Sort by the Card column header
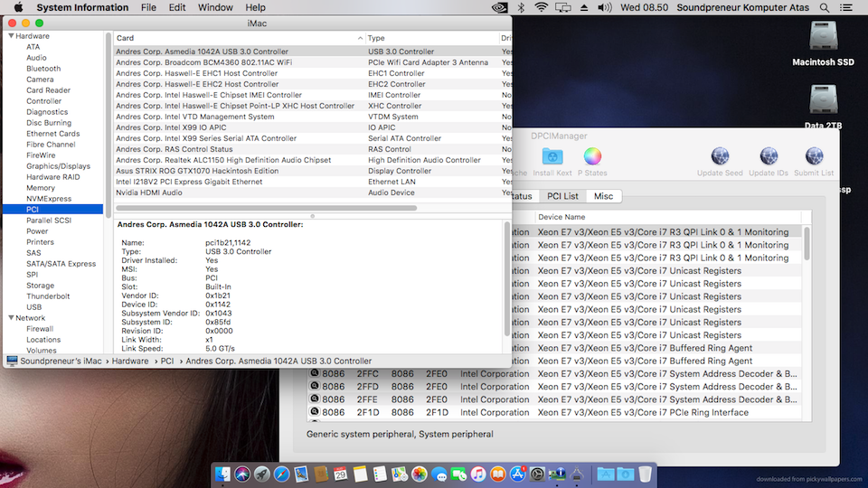Viewport: 868px width, 488px height. 239,38
